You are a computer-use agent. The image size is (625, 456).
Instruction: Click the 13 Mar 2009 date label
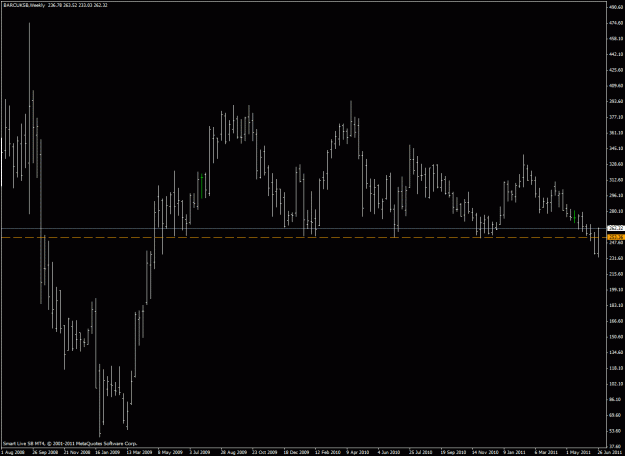click(x=139, y=453)
